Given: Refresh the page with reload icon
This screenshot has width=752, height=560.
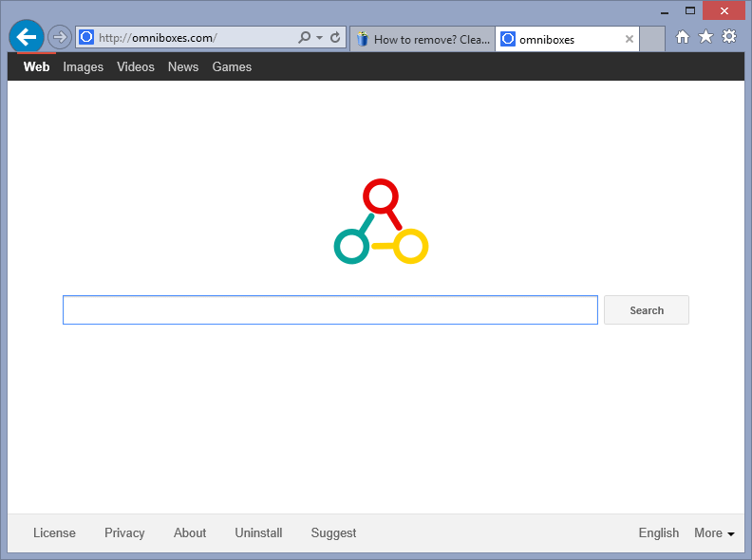Looking at the screenshot, I should coord(335,37).
